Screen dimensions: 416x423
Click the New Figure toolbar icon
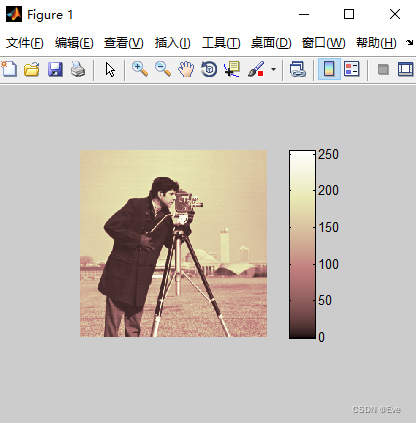click(9, 69)
